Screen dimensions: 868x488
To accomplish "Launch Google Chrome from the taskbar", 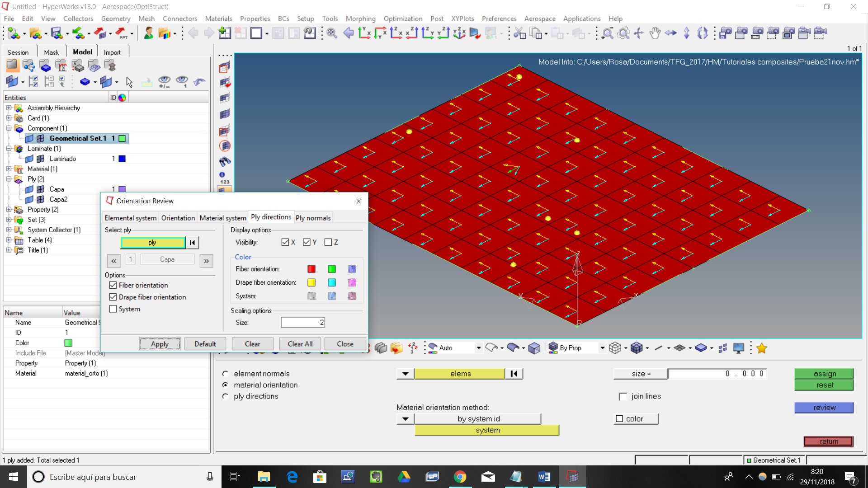I will [460, 477].
